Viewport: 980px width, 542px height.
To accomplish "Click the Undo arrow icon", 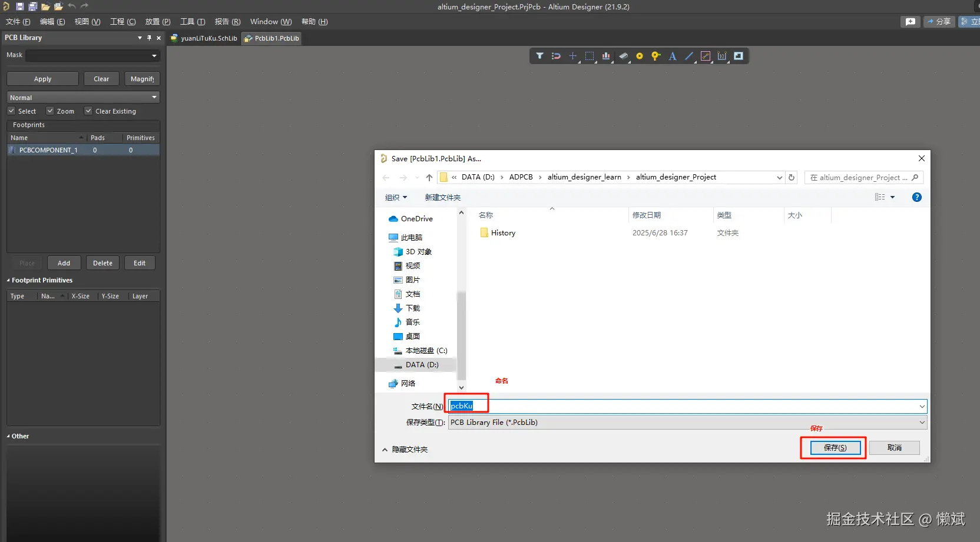I will point(71,6).
